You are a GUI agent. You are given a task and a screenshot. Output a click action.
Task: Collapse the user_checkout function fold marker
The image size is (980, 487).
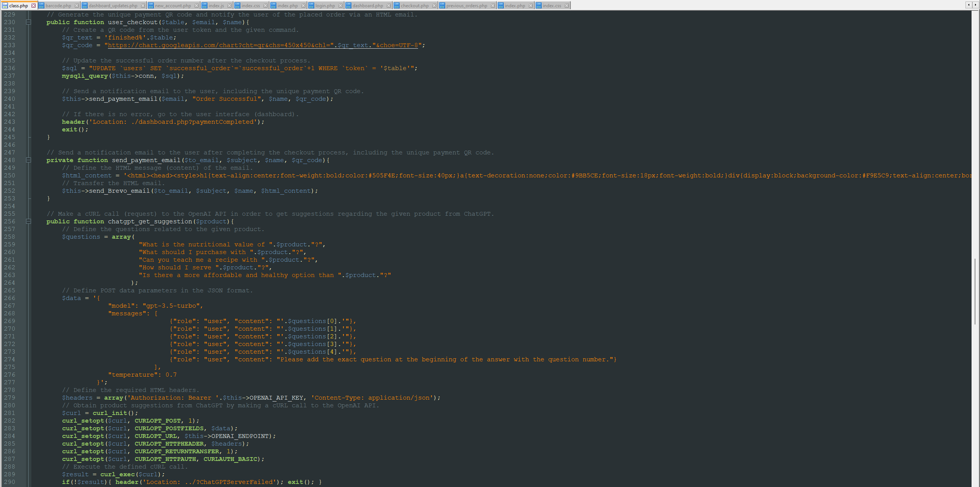click(28, 22)
